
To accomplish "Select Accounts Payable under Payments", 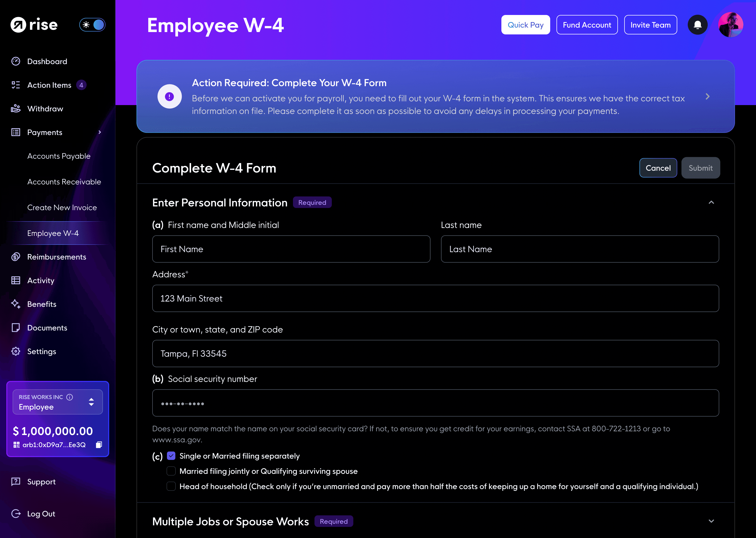I will [x=59, y=156].
